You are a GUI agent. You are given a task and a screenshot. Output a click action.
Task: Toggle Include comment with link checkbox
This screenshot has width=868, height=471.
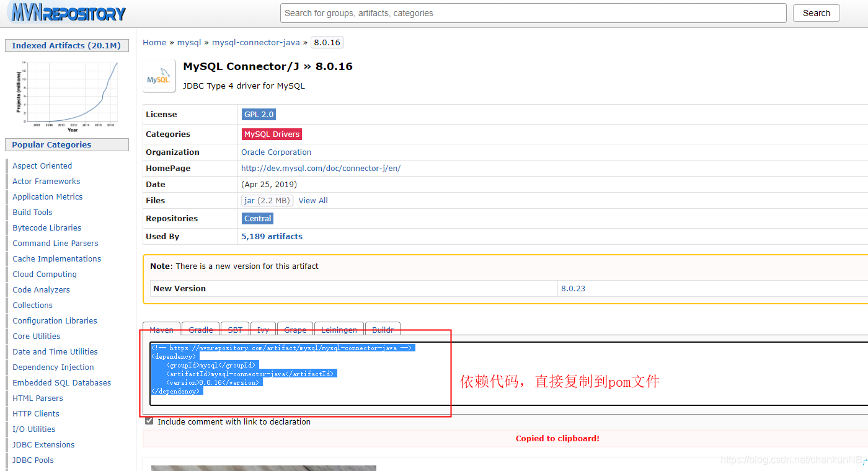point(149,421)
